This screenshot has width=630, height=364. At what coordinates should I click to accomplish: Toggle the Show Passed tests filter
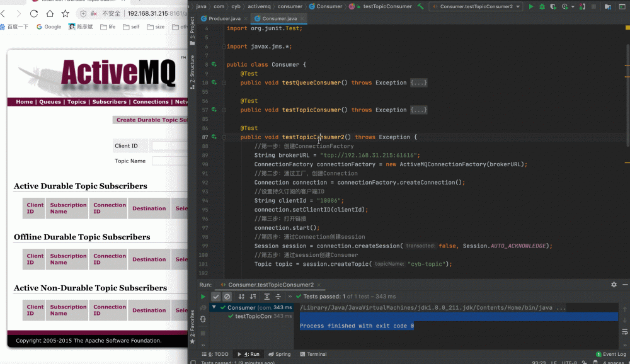(216, 296)
